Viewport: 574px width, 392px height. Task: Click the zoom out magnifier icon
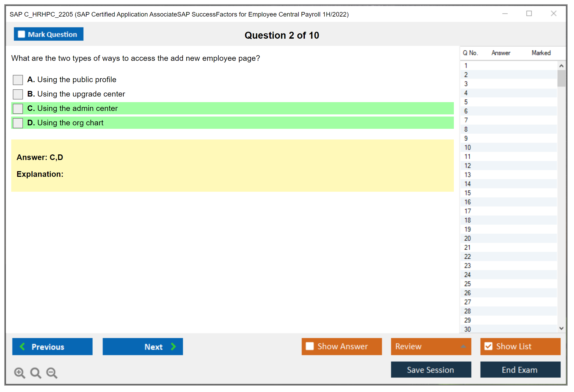point(52,373)
